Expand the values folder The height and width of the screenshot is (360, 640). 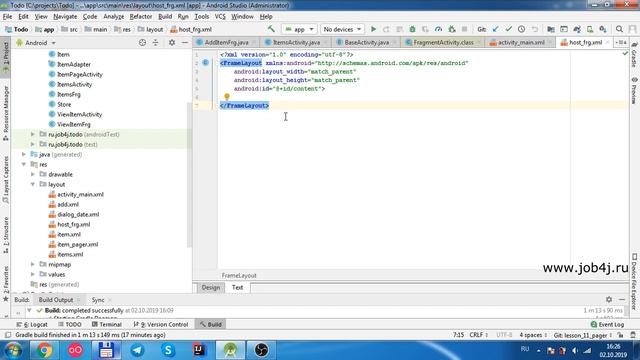tap(33, 274)
